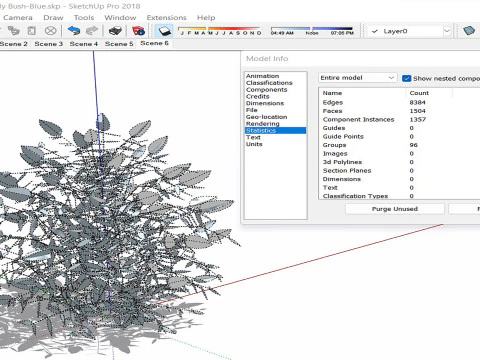Click the Faces statistics row
The height and width of the screenshot is (360, 480).
pos(399,111)
